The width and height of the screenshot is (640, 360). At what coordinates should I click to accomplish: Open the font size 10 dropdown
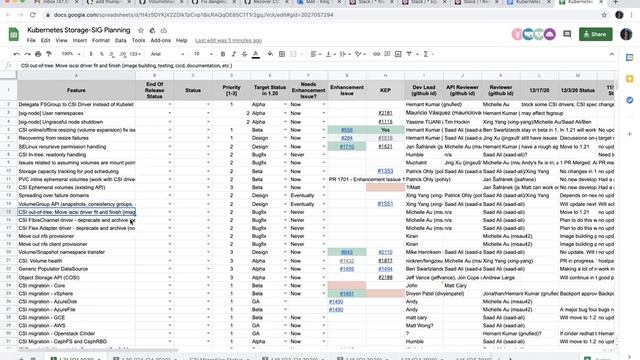(x=203, y=54)
